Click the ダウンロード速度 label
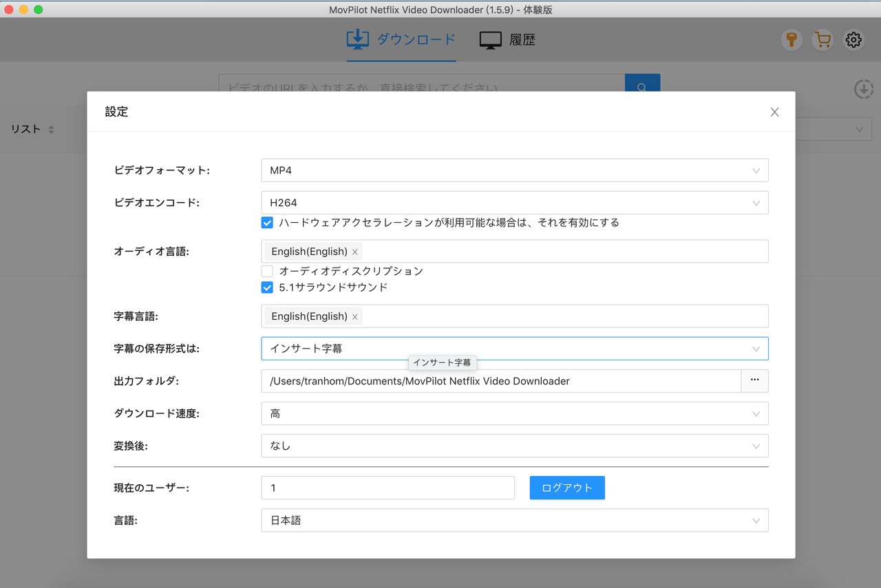The width and height of the screenshot is (881, 588). click(156, 413)
